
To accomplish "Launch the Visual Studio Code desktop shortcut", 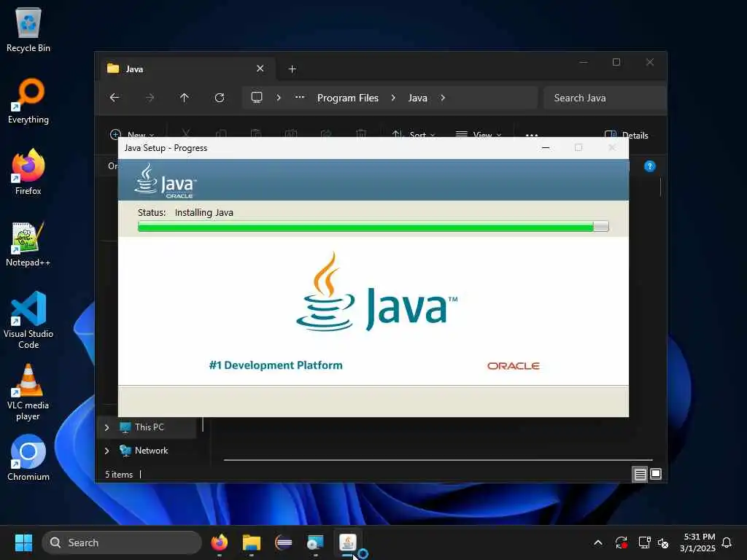I will [28, 320].
